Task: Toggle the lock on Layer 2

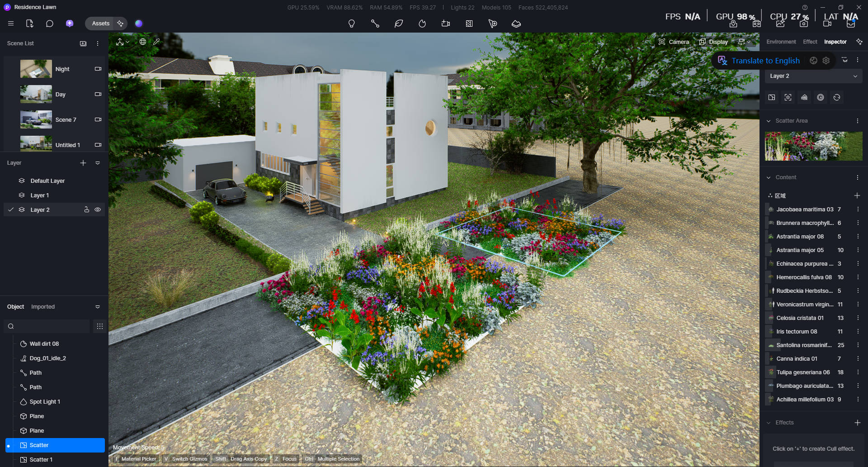Action: (86, 210)
